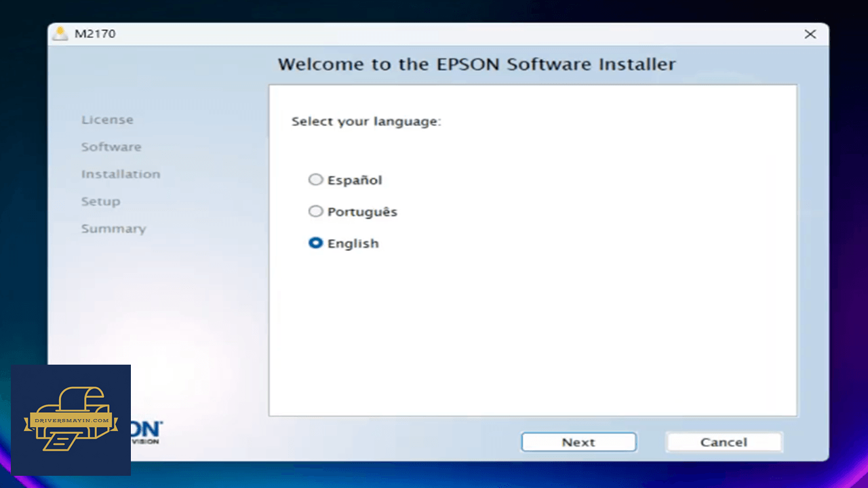Viewport: 868px width, 488px height.
Task: Click the Setup step in the sidebar
Action: click(100, 201)
